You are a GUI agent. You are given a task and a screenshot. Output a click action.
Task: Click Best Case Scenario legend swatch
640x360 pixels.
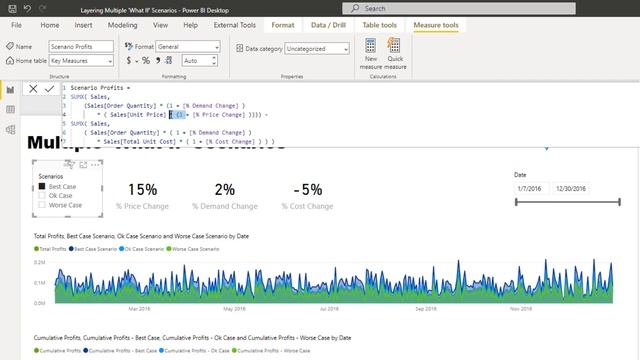[71, 249]
